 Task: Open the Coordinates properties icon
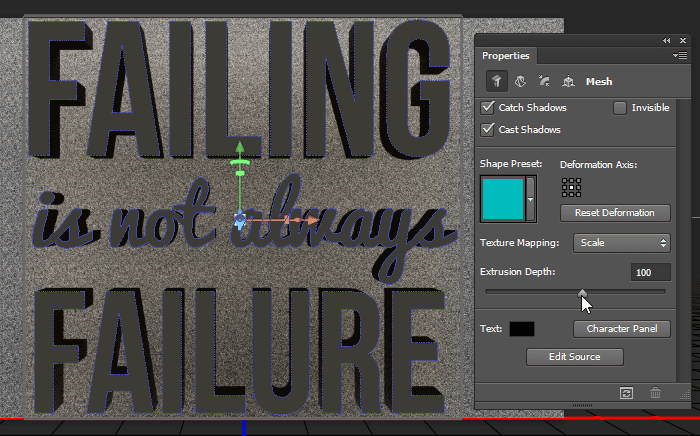pyautogui.click(x=567, y=81)
